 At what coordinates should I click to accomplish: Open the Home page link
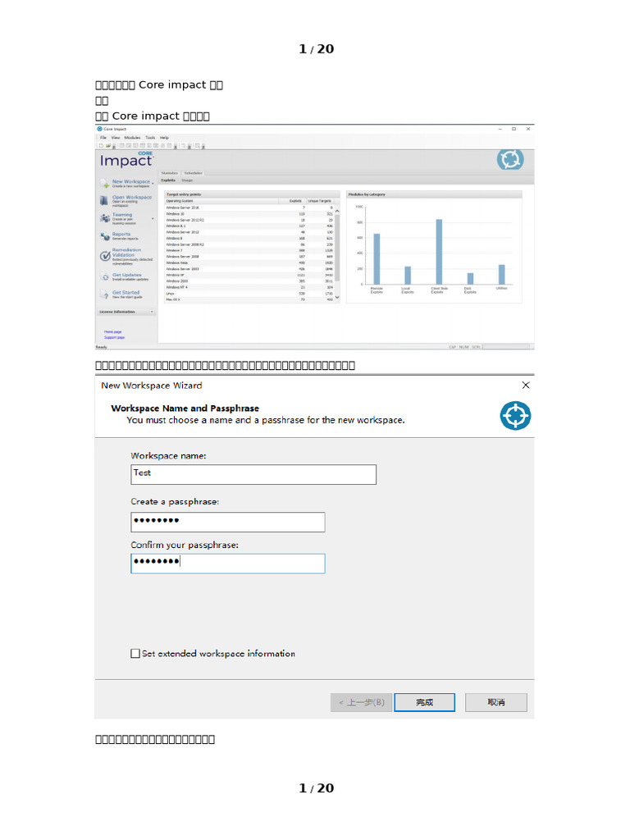[x=112, y=332]
